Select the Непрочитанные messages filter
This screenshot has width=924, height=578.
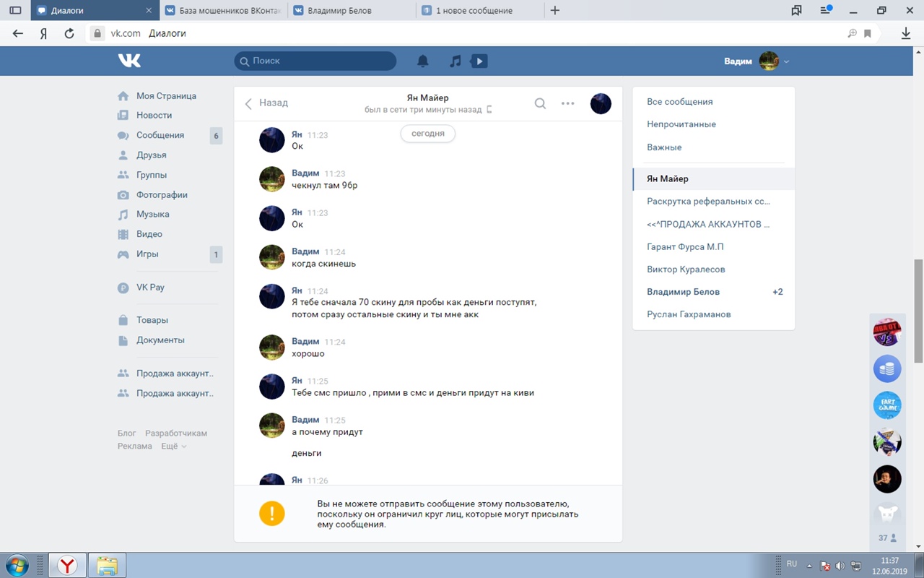(x=681, y=124)
